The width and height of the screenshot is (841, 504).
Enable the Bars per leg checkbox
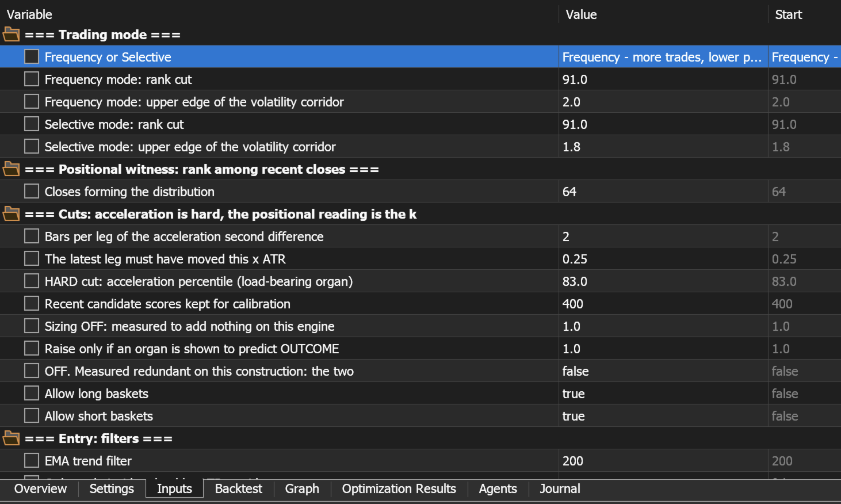click(32, 236)
